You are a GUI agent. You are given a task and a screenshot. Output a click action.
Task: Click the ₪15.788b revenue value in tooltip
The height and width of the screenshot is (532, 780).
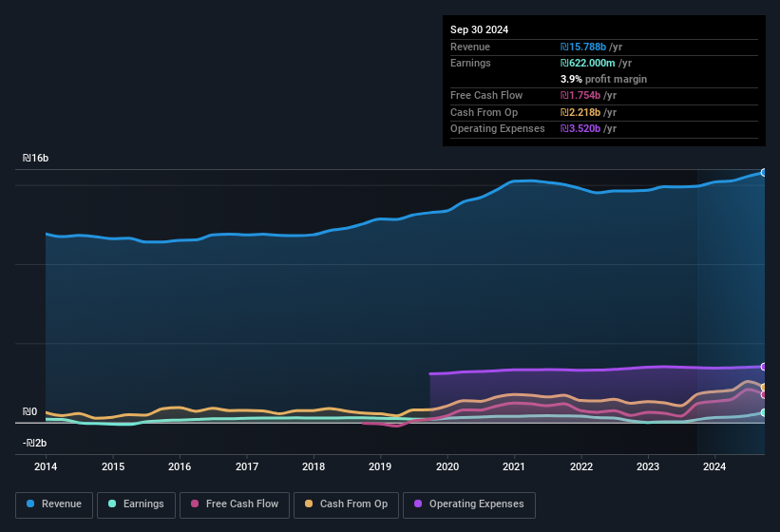(x=591, y=47)
